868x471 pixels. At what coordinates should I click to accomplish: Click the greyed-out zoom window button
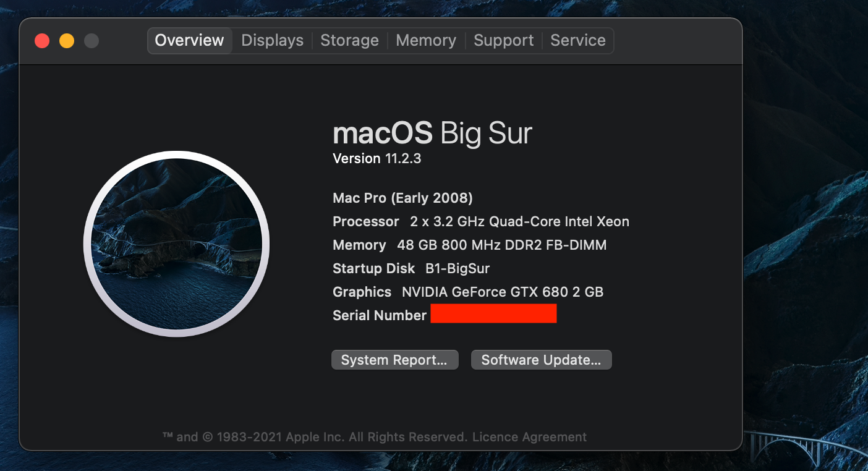91,41
